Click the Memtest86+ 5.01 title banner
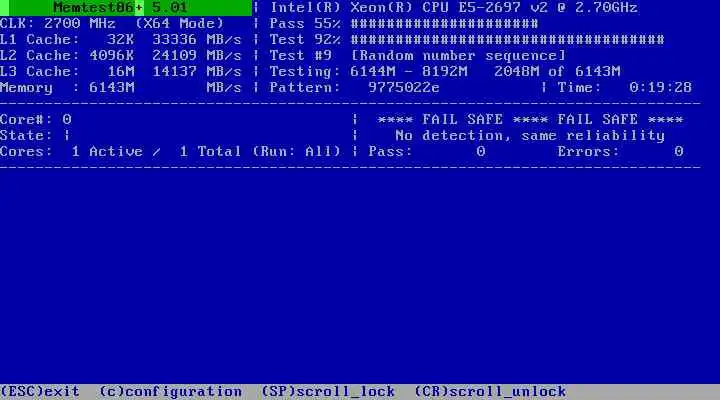 (126, 8)
